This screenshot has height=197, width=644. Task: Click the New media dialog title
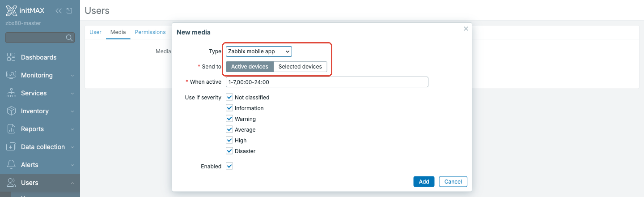[194, 32]
